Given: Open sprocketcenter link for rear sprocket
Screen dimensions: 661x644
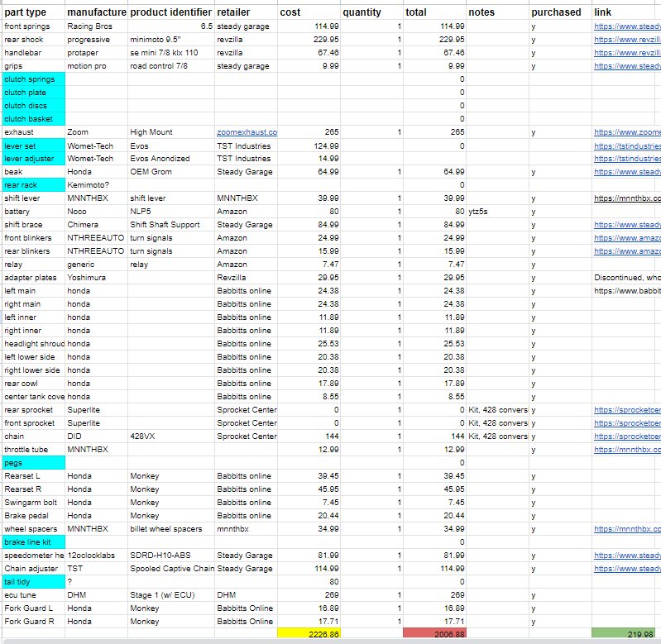Looking at the screenshot, I should [627, 410].
